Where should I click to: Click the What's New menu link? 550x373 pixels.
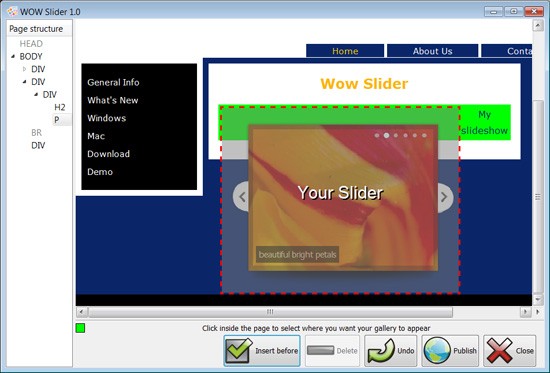pos(113,100)
